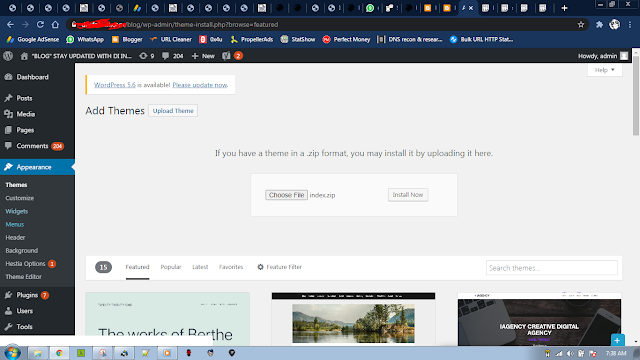Click the Plugins icon in sidebar

click(x=8, y=295)
